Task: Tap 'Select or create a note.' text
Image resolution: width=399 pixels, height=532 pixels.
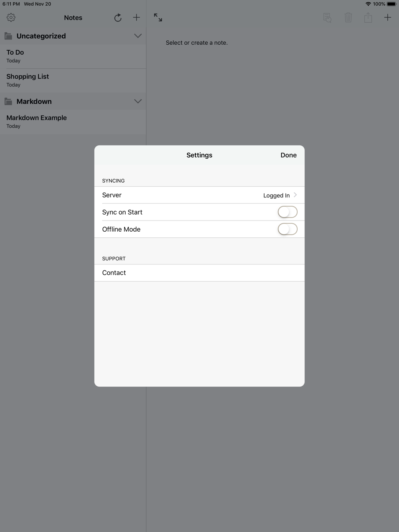Action: [x=197, y=43]
